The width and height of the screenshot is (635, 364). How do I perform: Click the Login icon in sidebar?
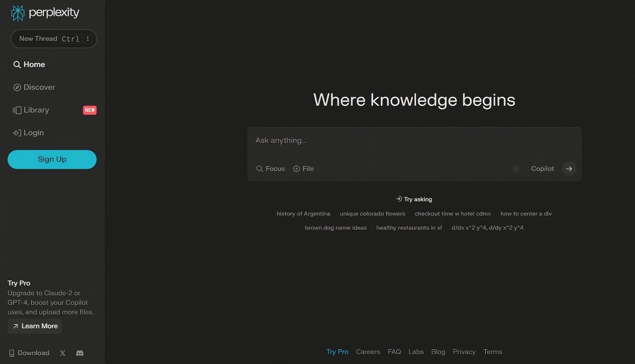[17, 133]
